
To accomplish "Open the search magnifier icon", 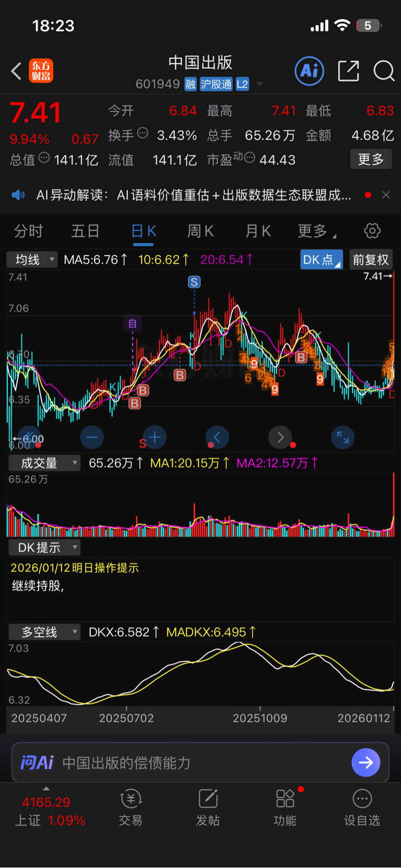I will click(x=384, y=71).
